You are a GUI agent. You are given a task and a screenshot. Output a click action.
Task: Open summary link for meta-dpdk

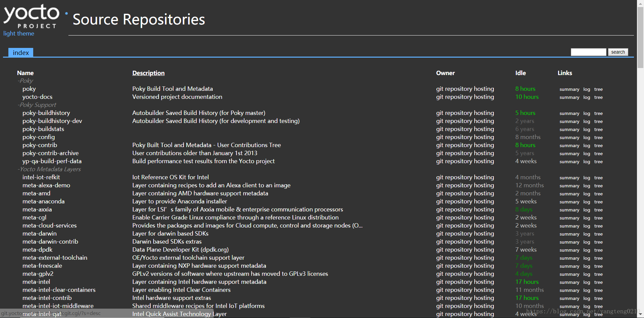569,250
